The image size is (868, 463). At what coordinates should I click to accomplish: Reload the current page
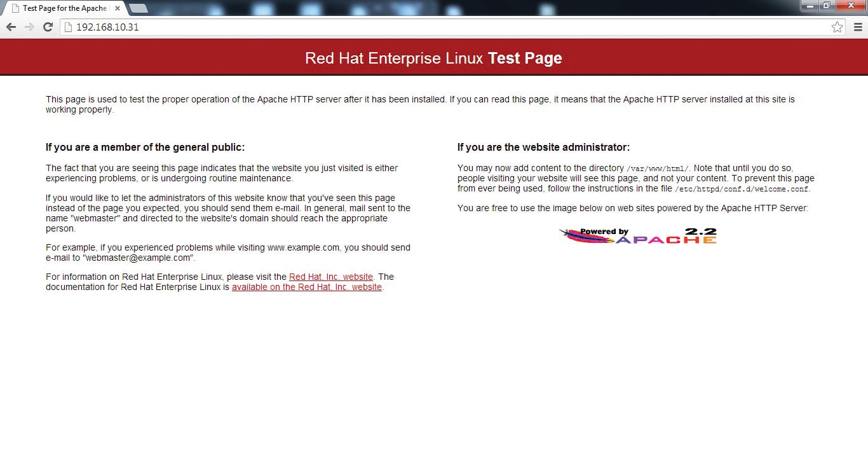[48, 27]
